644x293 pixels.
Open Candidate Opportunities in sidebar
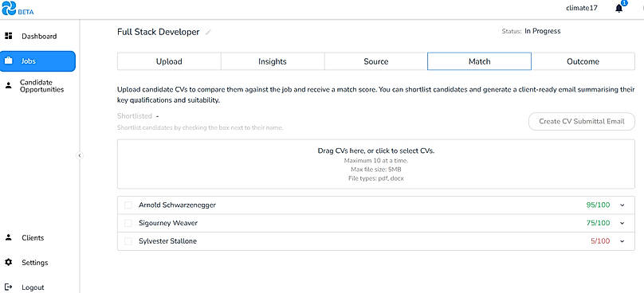click(42, 86)
